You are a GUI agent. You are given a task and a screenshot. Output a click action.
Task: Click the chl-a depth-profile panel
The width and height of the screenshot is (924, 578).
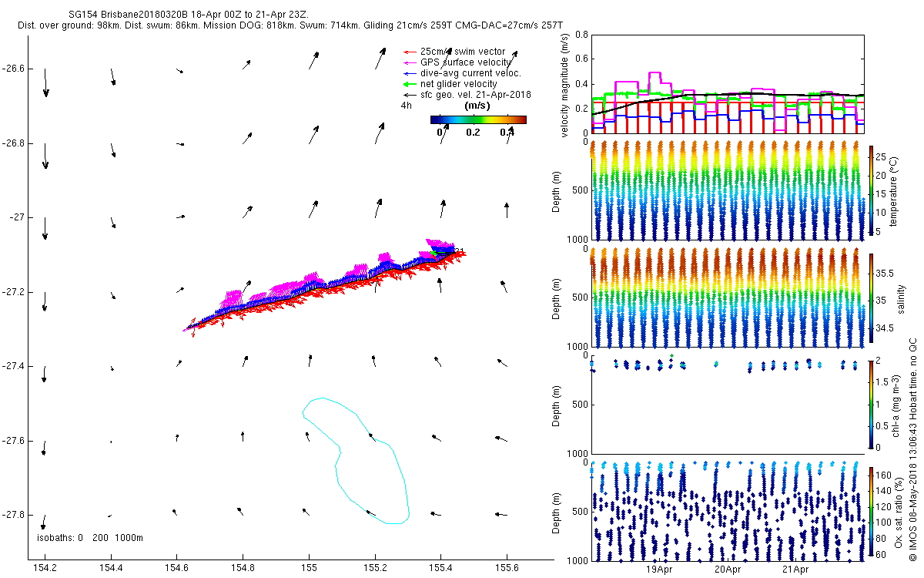pyautogui.click(x=727, y=404)
